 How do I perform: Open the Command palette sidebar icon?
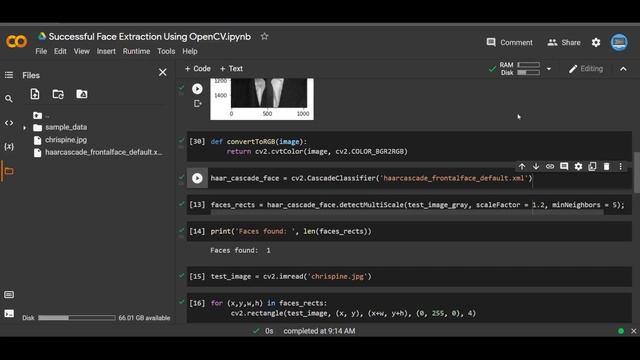pyautogui.click(x=9, y=295)
